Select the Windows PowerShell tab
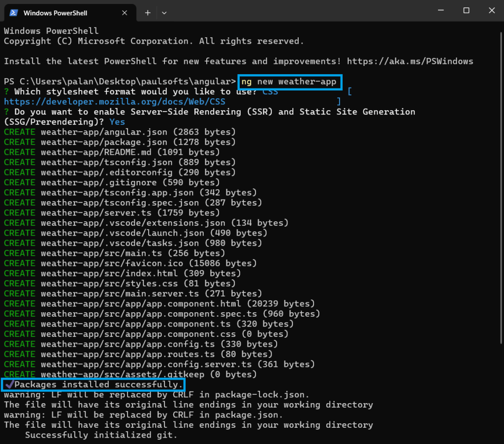504x444 pixels. (70, 13)
